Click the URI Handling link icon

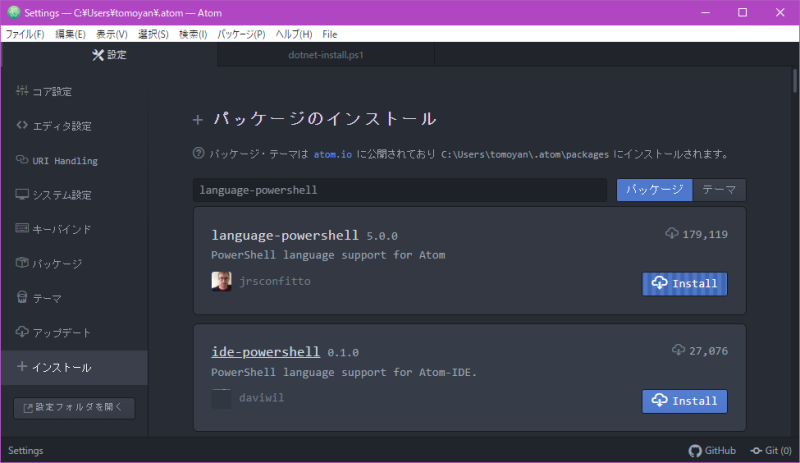tap(22, 160)
